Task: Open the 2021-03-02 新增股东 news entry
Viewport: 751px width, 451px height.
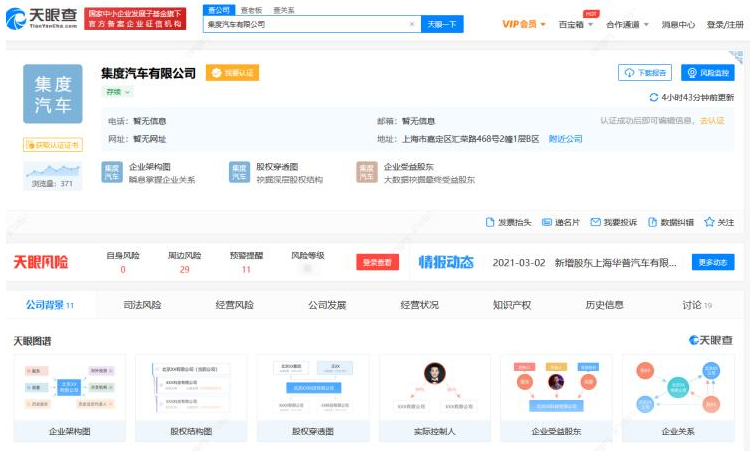Action: coord(584,262)
